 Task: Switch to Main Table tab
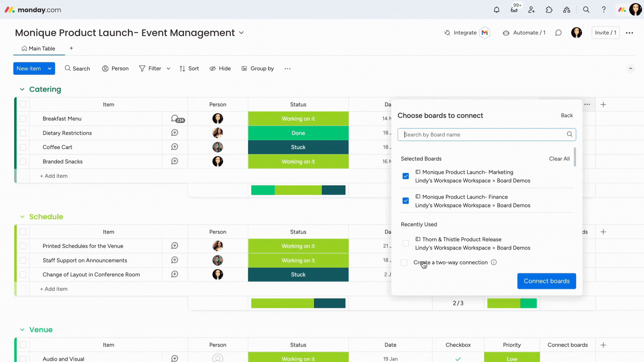(x=39, y=49)
